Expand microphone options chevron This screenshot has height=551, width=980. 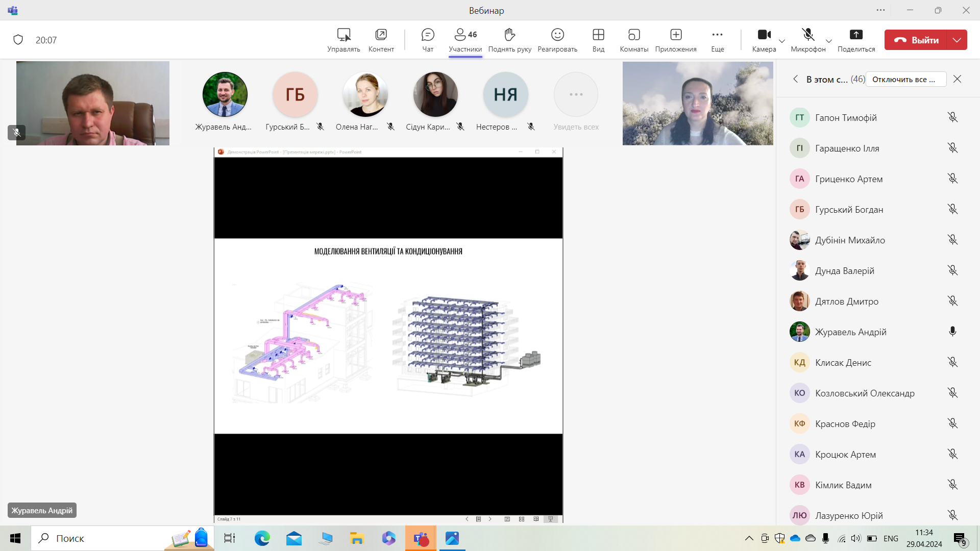(829, 41)
